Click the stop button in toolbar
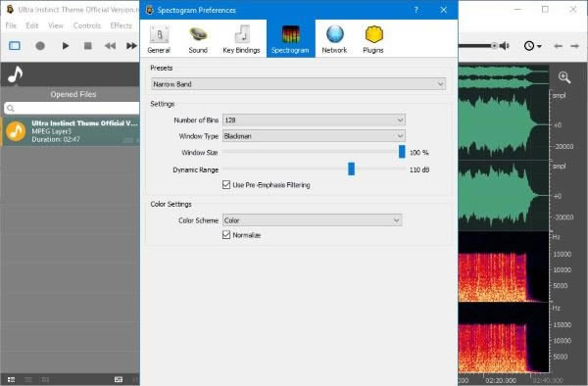This screenshot has width=588, height=386. [x=88, y=46]
